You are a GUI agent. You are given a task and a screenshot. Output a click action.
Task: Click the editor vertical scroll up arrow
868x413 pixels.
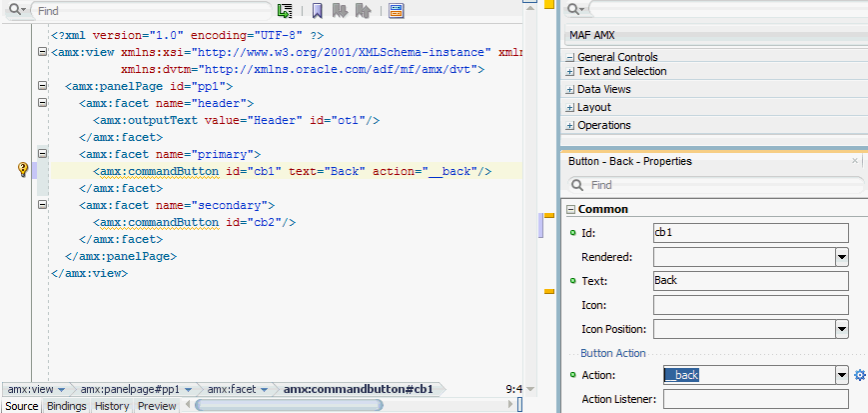(x=530, y=7)
